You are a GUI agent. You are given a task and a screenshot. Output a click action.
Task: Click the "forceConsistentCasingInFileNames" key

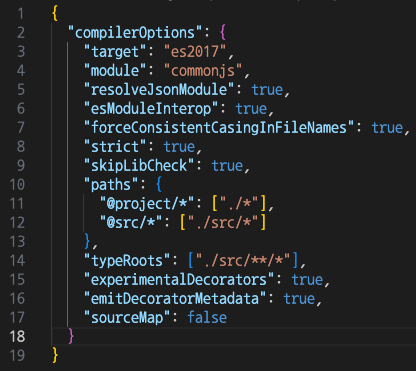click(x=219, y=128)
